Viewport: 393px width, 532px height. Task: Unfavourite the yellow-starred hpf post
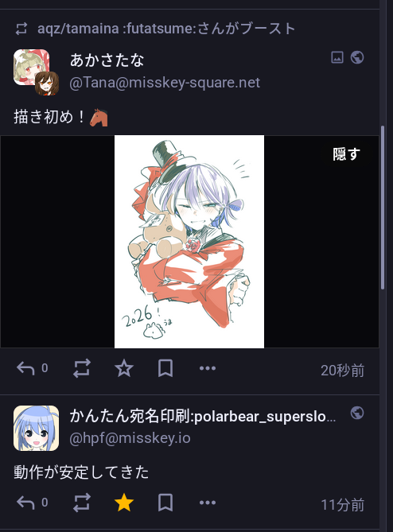[x=124, y=503]
